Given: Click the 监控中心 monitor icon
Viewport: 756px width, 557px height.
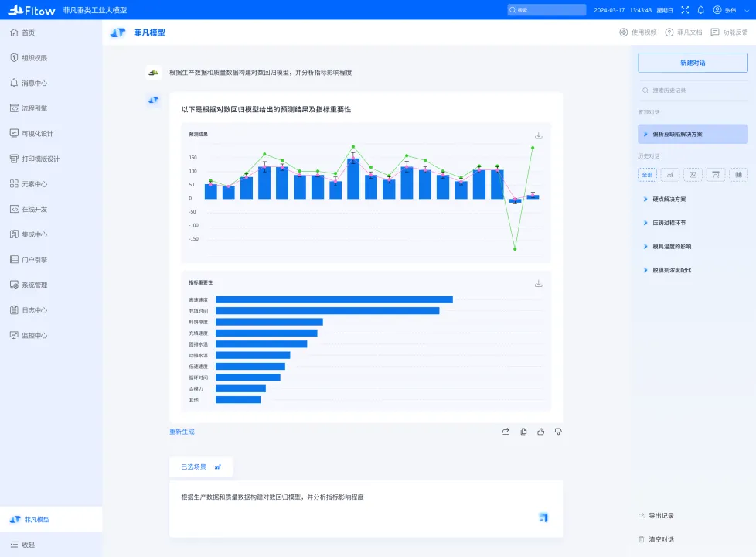Looking at the screenshot, I should click(14, 335).
